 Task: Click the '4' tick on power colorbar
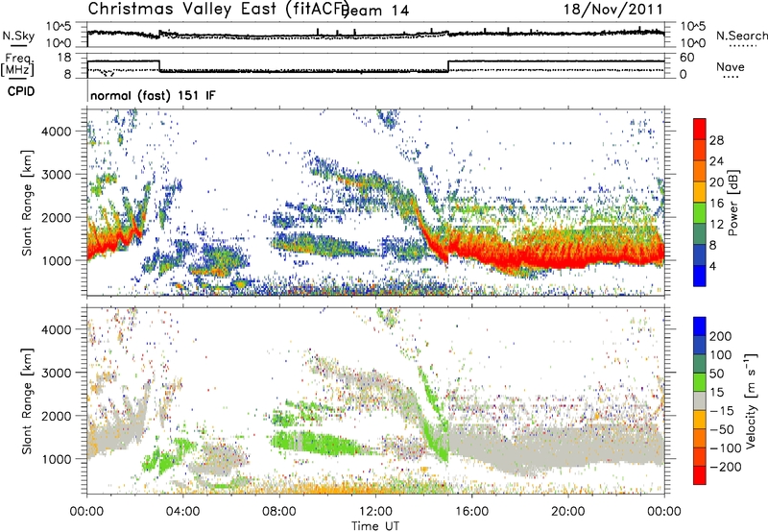click(x=712, y=266)
